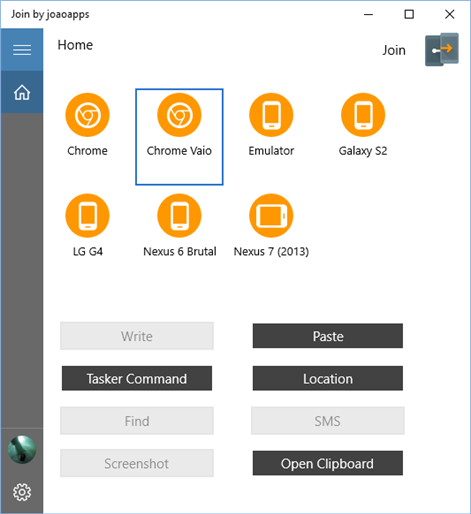
Task: Open the hamburger menu in sidebar
Action: point(22,50)
